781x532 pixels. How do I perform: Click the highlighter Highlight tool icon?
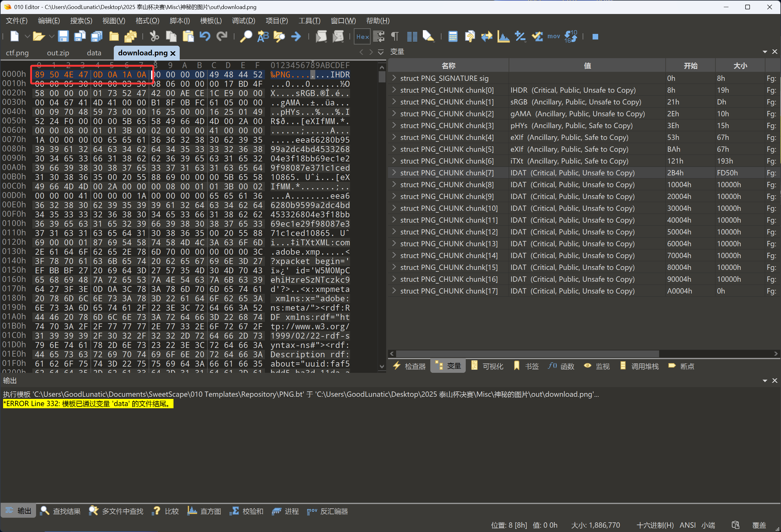click(x=428, y=36)
